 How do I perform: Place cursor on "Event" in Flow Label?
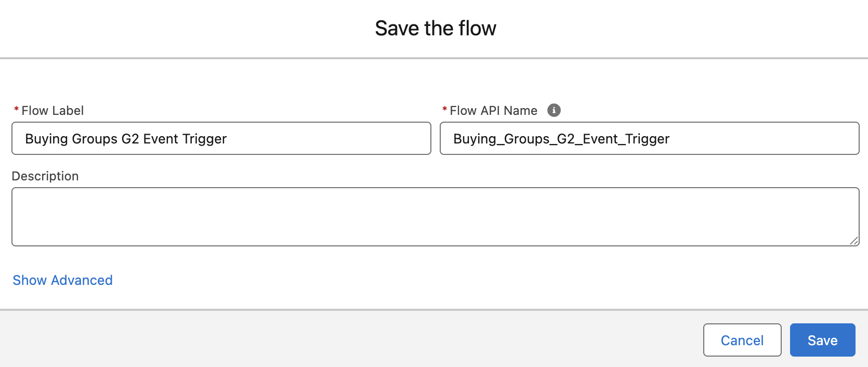(161, 139)
